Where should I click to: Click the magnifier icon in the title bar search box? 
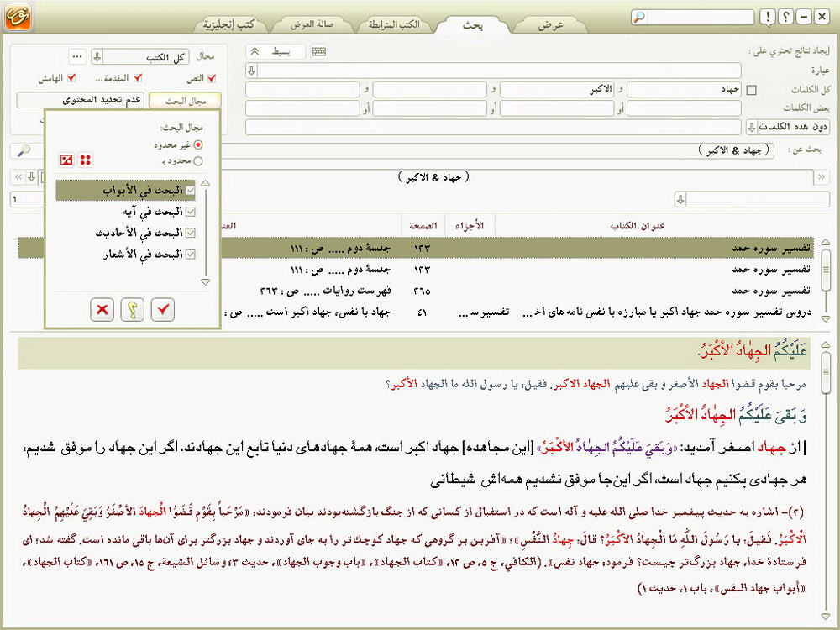pyautogui.click(x=639, y=17)
